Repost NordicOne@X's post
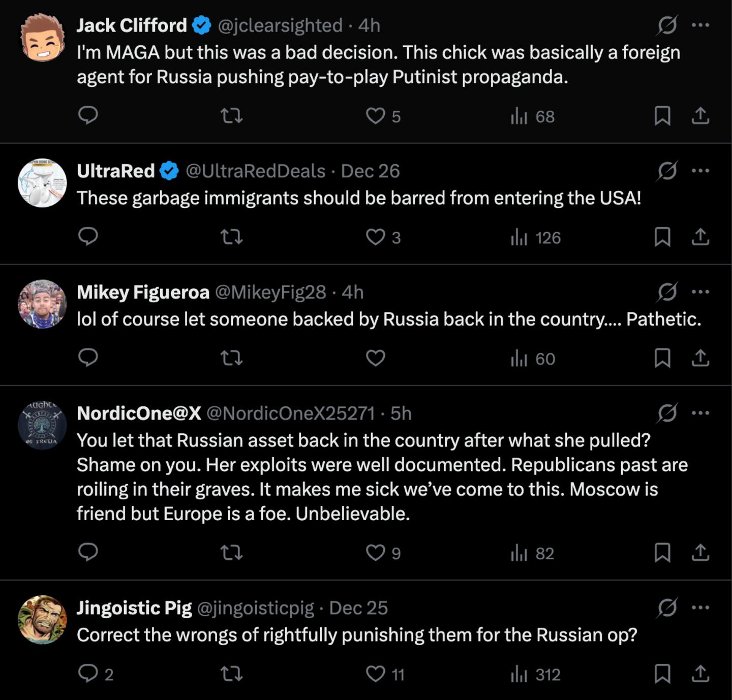 point(231,553)
